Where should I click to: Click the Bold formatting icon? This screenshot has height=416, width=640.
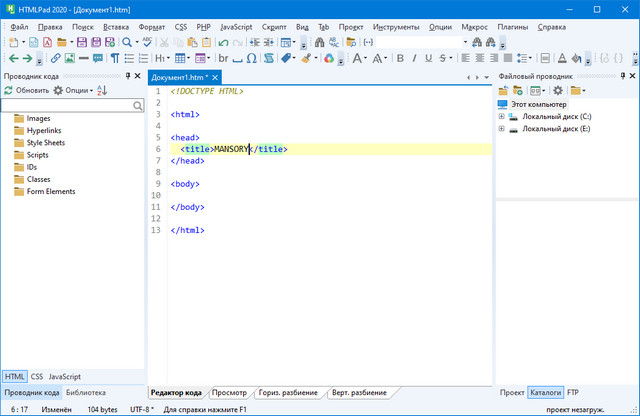point(401,59)
